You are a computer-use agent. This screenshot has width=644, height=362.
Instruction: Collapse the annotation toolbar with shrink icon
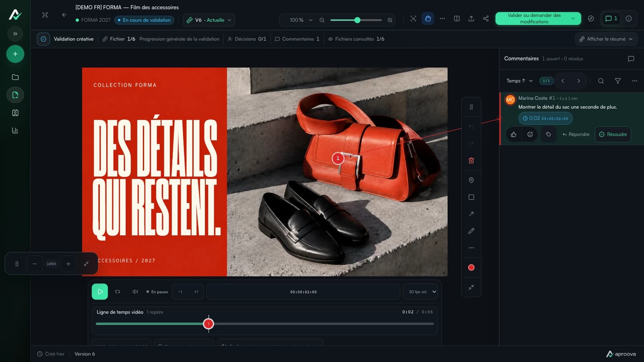[x=471, y=287]
